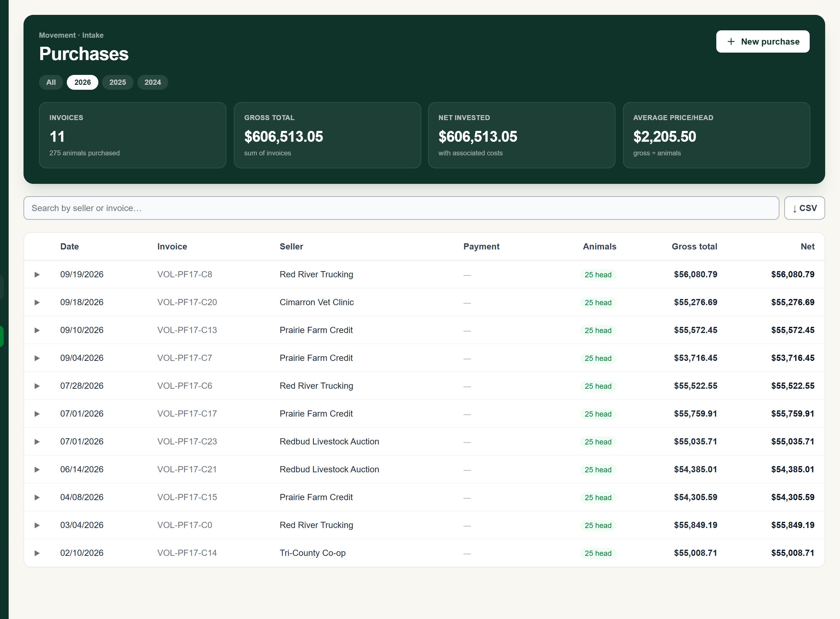Click the 09/19/2026 date cell
The image size is (840, 619).
coord(82,275)
